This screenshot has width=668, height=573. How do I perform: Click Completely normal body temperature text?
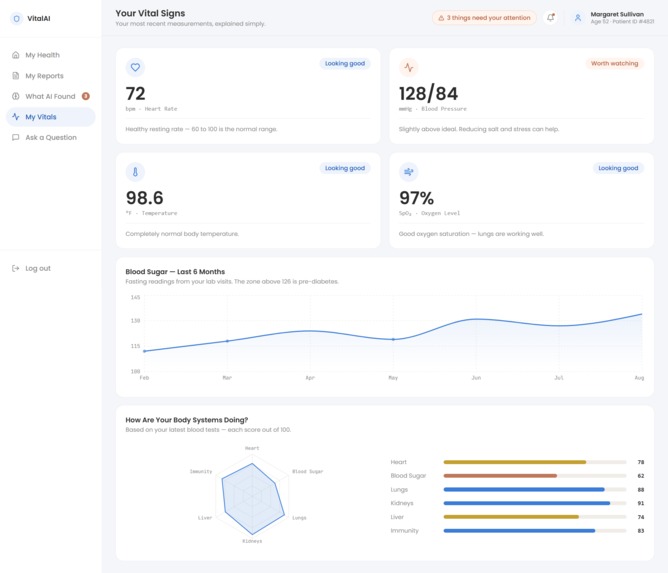click(x=182, y=234)
